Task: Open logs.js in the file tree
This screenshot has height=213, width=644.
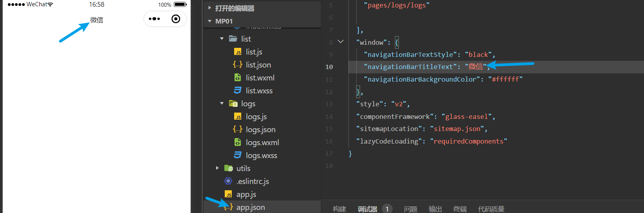Action: tap(257, 117)
